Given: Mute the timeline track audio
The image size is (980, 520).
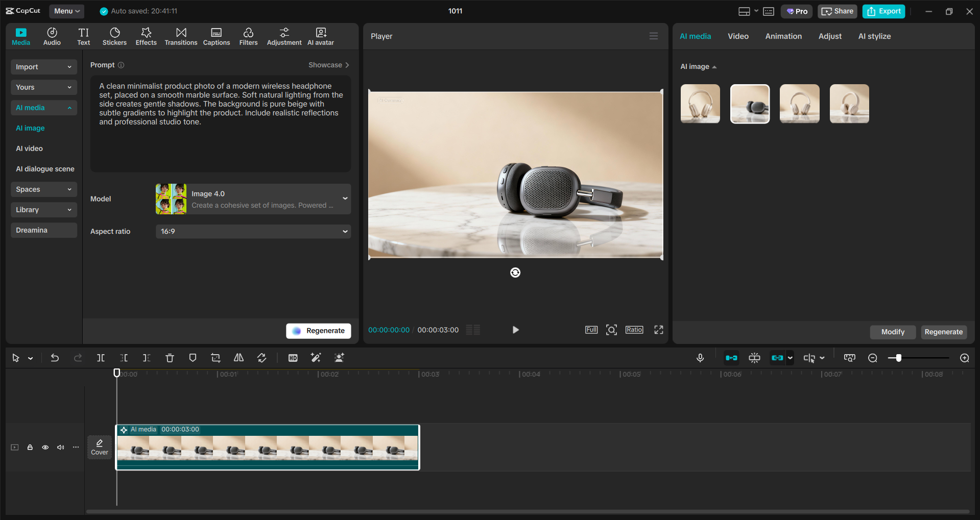Looking at the screenshot, I should coord(60,447).
